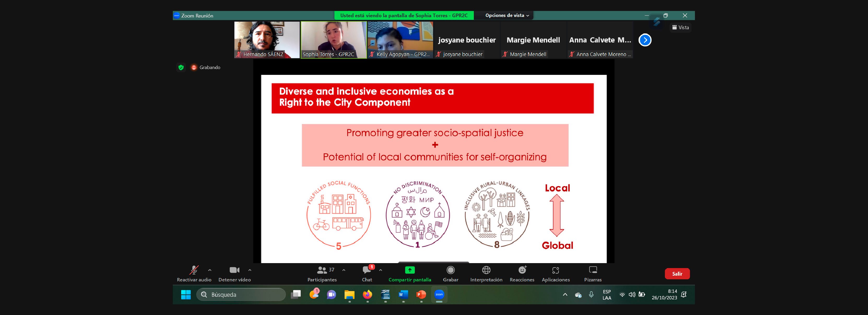868x315 pixels.
Task: Toggle Detener vídeo camera
Action: [234, 270]
